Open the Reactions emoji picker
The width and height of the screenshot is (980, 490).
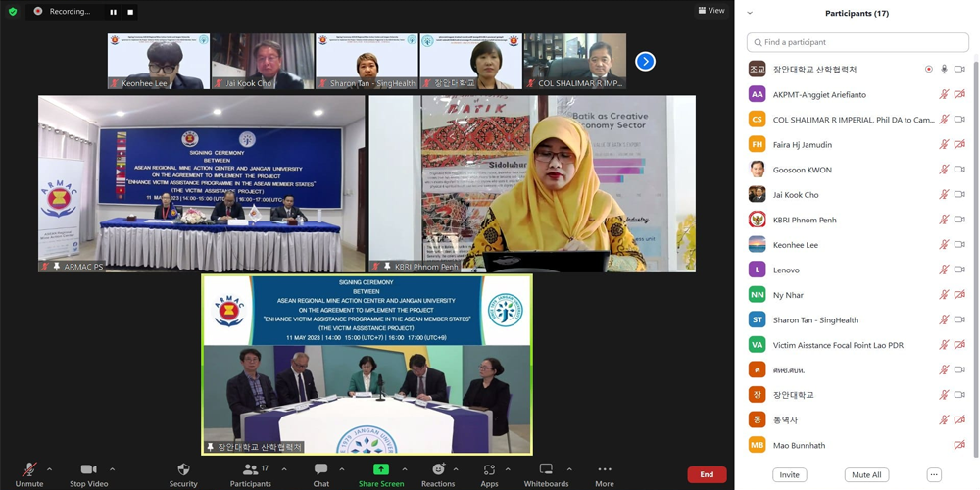tap(438, 470)
